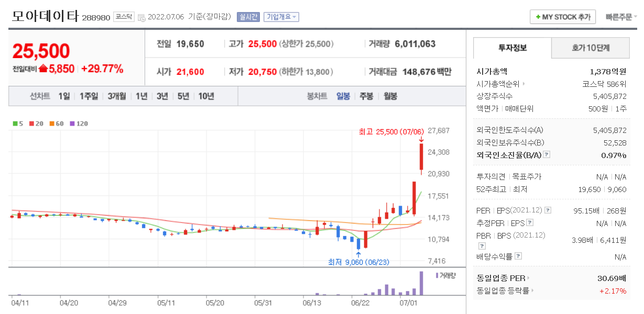Click the 최고 25,500 (07/06) chart marker

(x=391, y=131)
